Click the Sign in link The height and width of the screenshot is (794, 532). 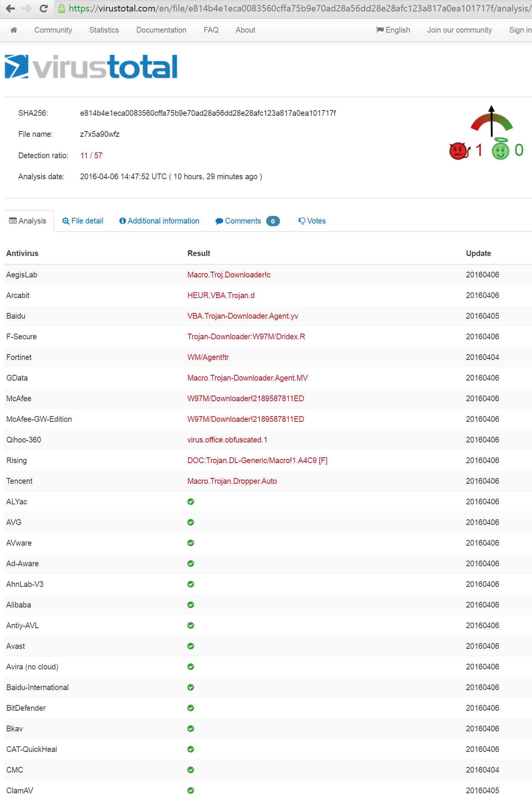point(520,30)
